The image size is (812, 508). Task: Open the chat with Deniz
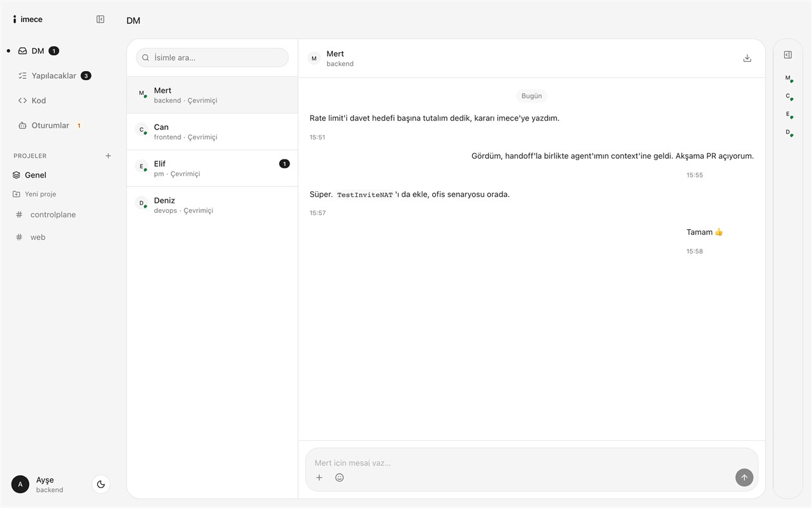click(212, 205)
